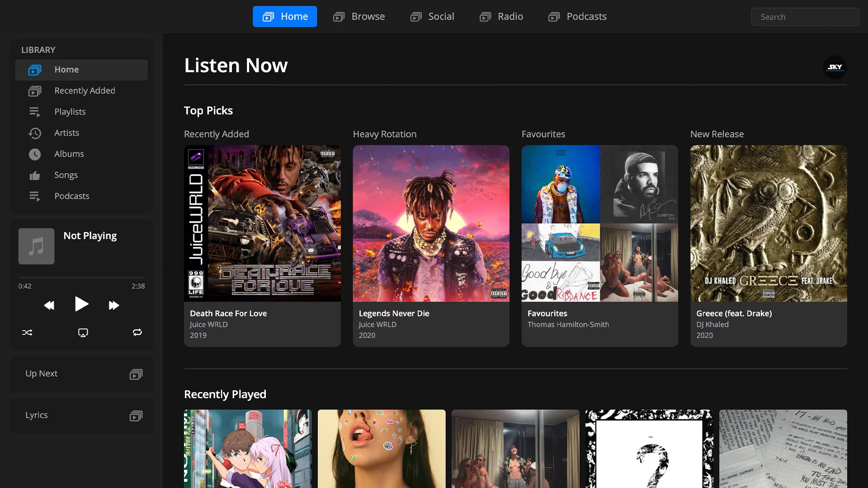Click the thumbs-up icon beside Songs
This screenshot has height=488, width=868.
pyautogui.click(x=35, y=175)
